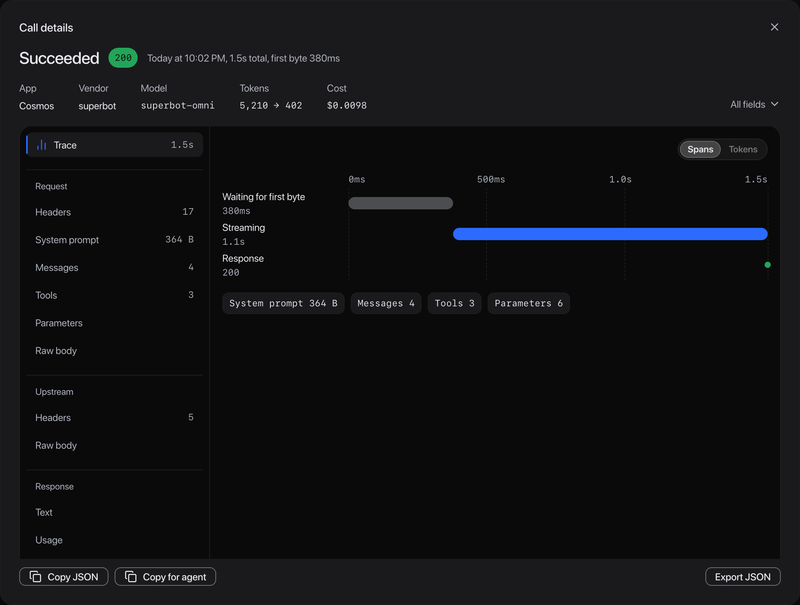Click the Copy JSON clipboard icon
The image size is (800, 605).
coord(35,576)
